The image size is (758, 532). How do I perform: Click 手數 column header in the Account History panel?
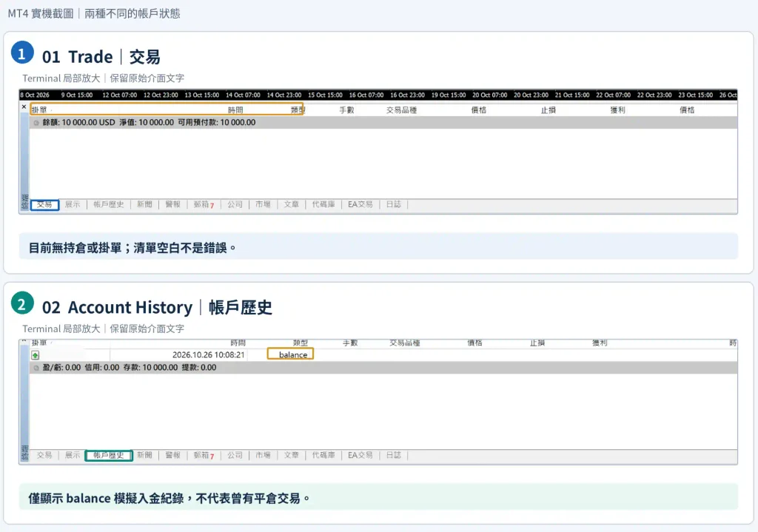[x=350, y=343]
